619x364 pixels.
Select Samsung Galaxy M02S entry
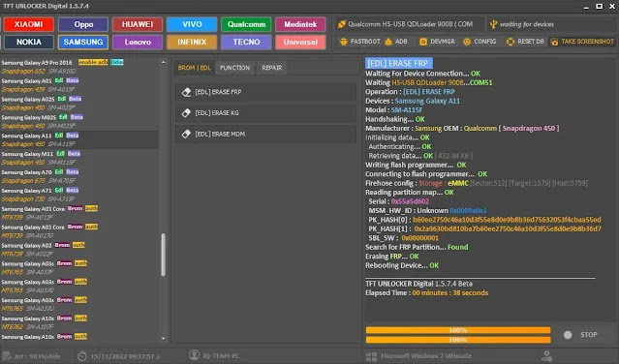pyautogui.click(x=79, y=122)
